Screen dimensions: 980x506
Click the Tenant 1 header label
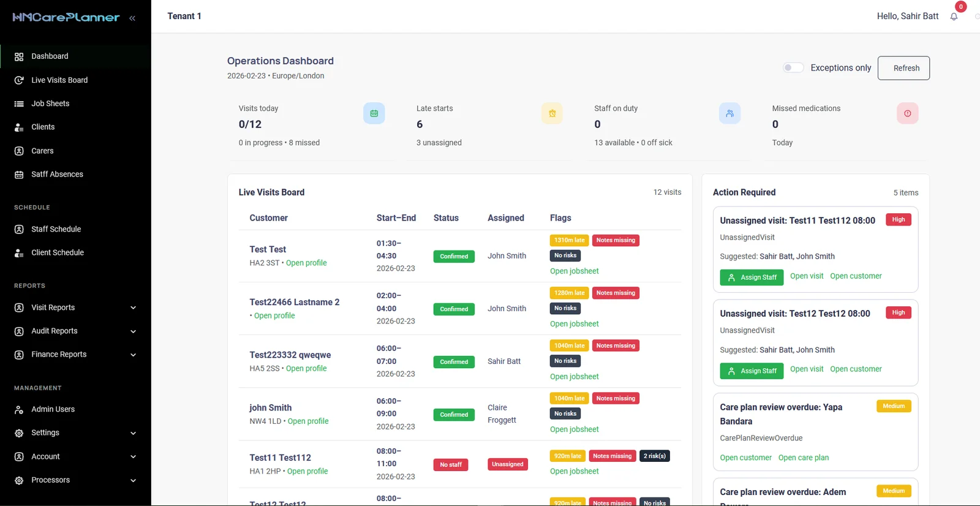184,16
